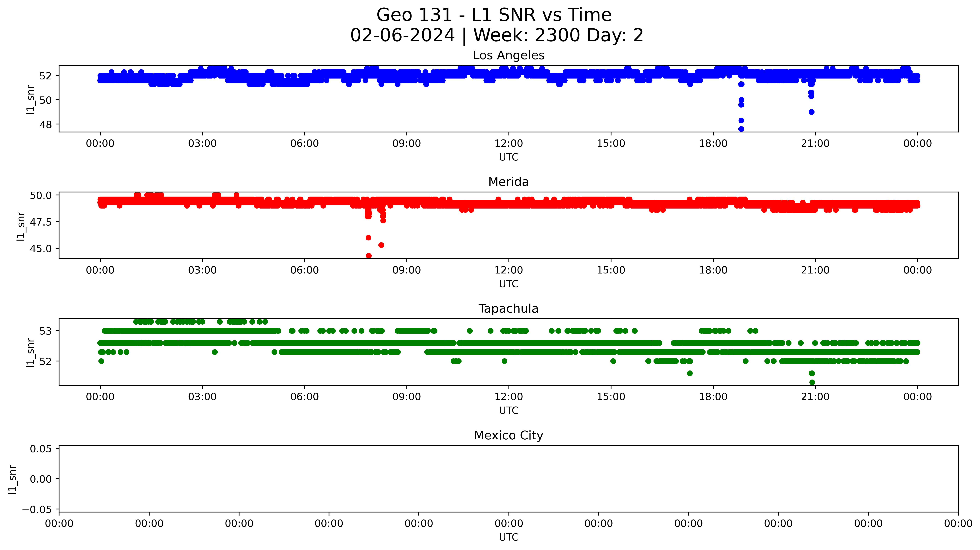The height and width of the screenshot is (550, 980).
Task: Click the '21:00' tick under Los Angeles plot
Action: 815,143
